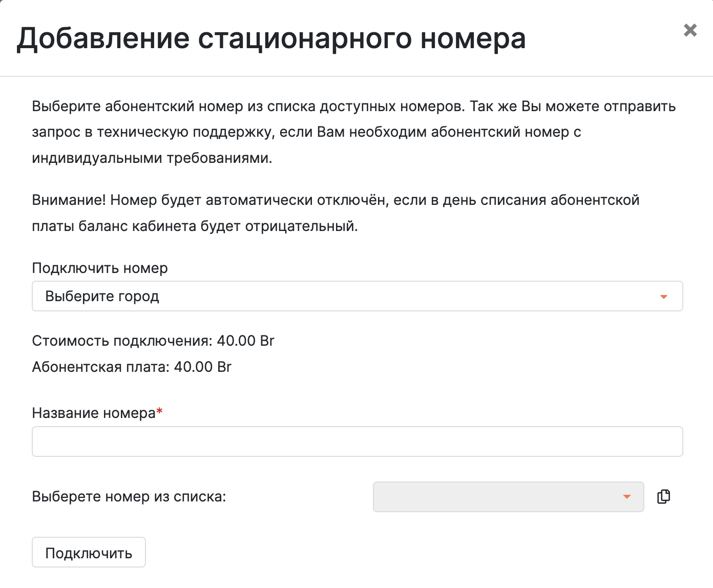The image size is (713, 588).
Task: Click the copy icon beside number list
Action: coord(663,496)
